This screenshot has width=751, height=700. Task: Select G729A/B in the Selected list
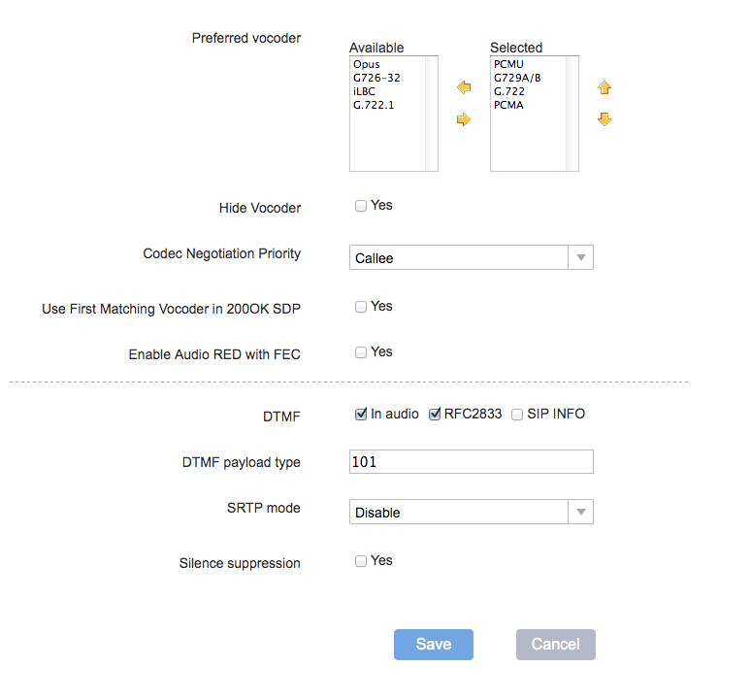[517, 78]
